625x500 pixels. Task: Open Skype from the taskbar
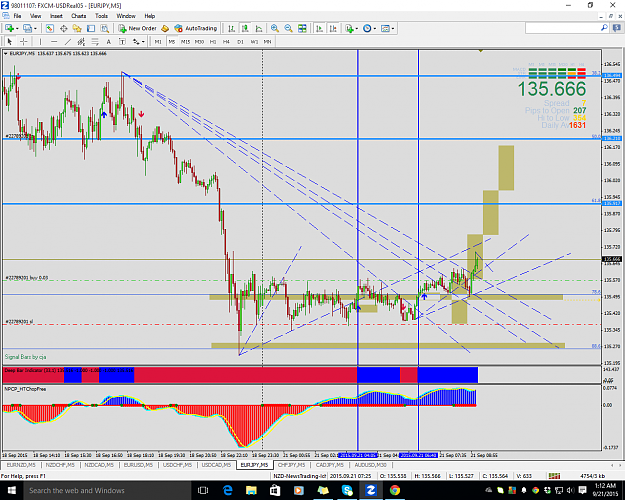point(347,490)
